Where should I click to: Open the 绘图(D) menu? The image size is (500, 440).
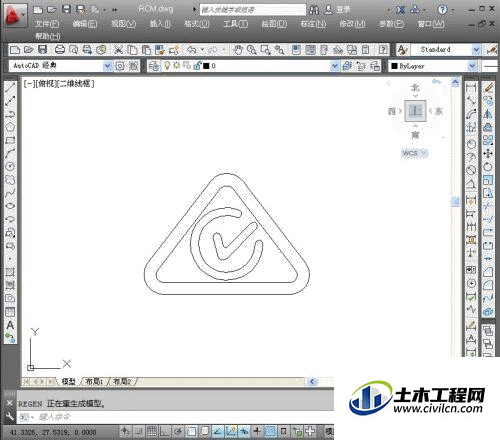[x=274, y=24]
